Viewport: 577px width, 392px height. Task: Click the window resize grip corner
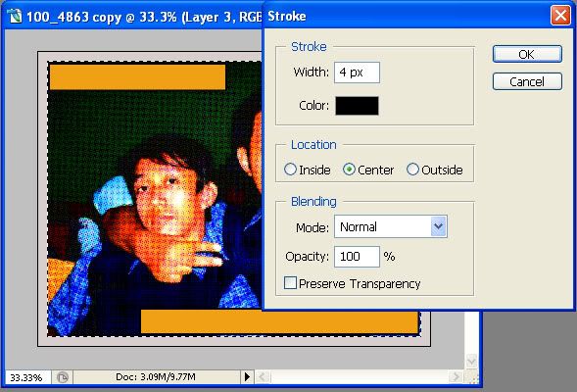click(473, 377)
